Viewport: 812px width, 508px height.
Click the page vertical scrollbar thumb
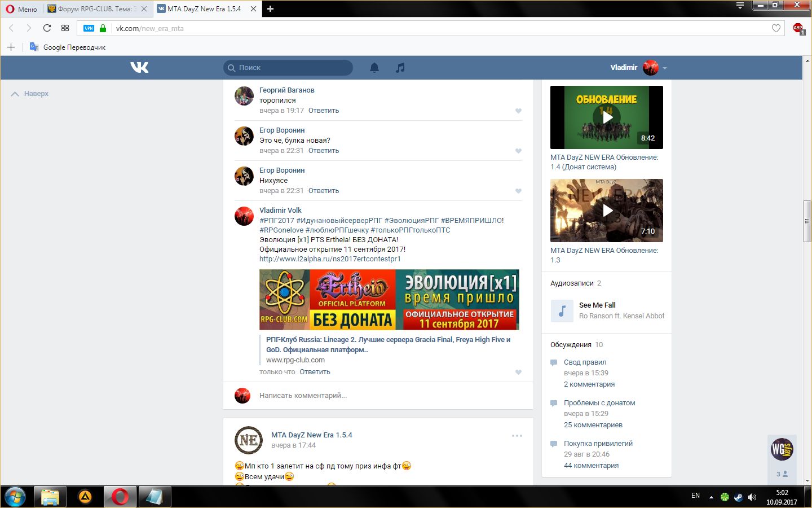[807, 221]
